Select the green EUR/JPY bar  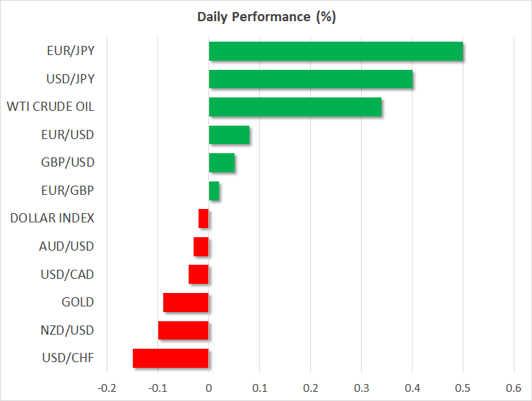pos(336,52)
